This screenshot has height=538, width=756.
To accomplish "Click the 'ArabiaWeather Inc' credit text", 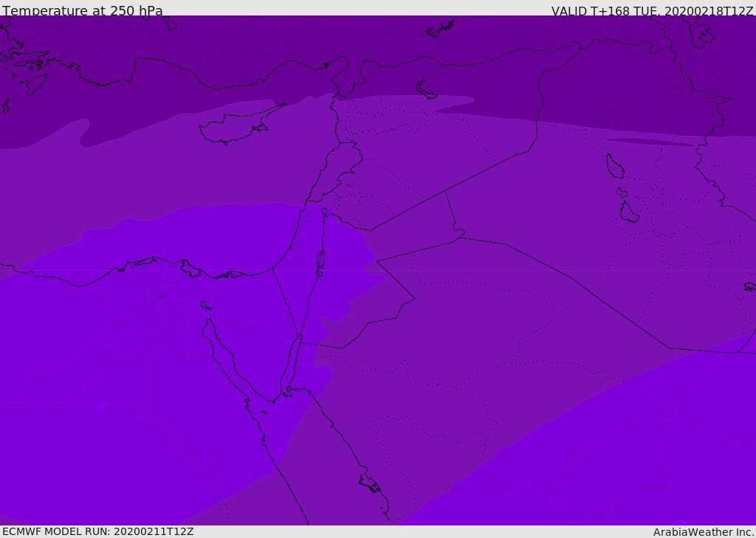I will coord(704,532).
